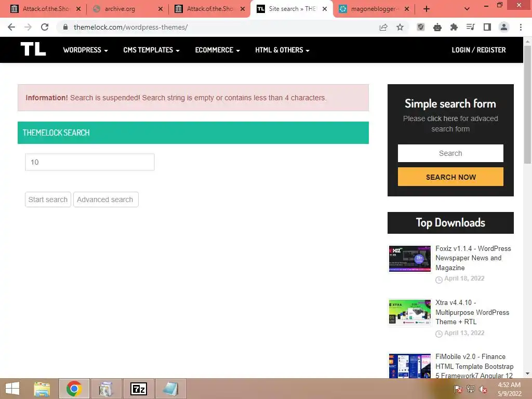The height and width of the screenshot is (399, 532).
Task: Go back to the previous page
Action: (x=11, y=27)
